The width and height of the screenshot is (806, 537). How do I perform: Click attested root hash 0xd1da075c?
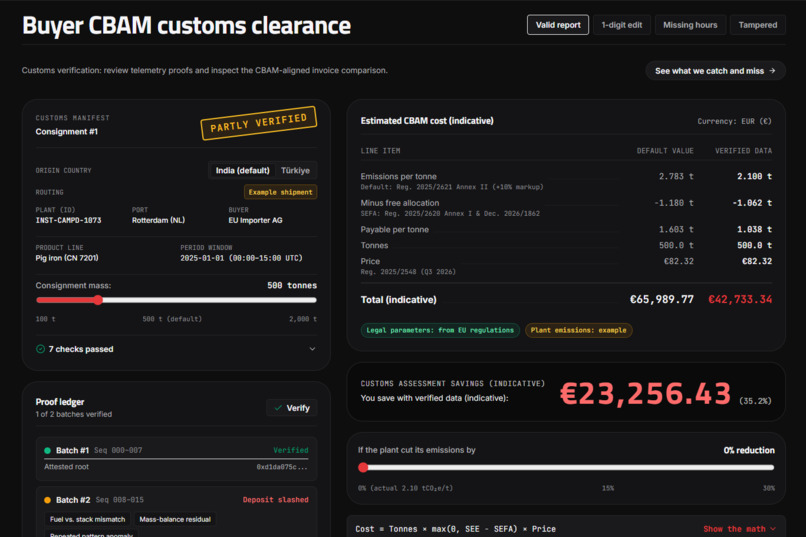coord(282,467)
